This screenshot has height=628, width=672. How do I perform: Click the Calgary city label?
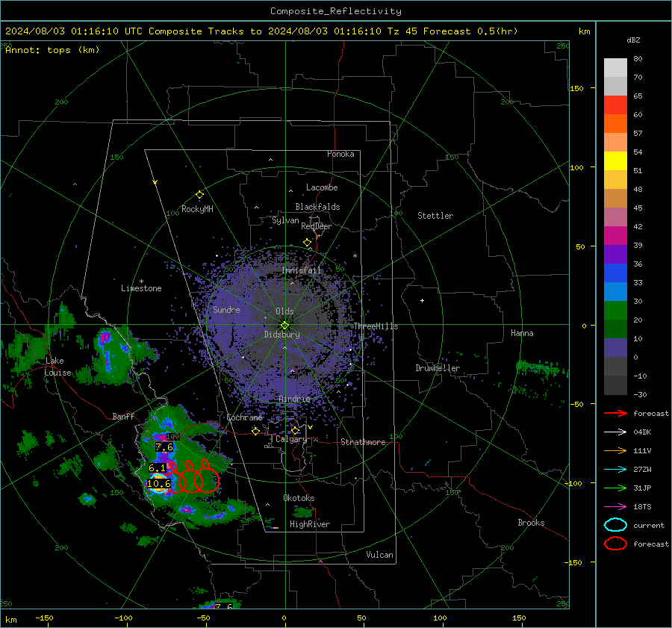(291, 439)
